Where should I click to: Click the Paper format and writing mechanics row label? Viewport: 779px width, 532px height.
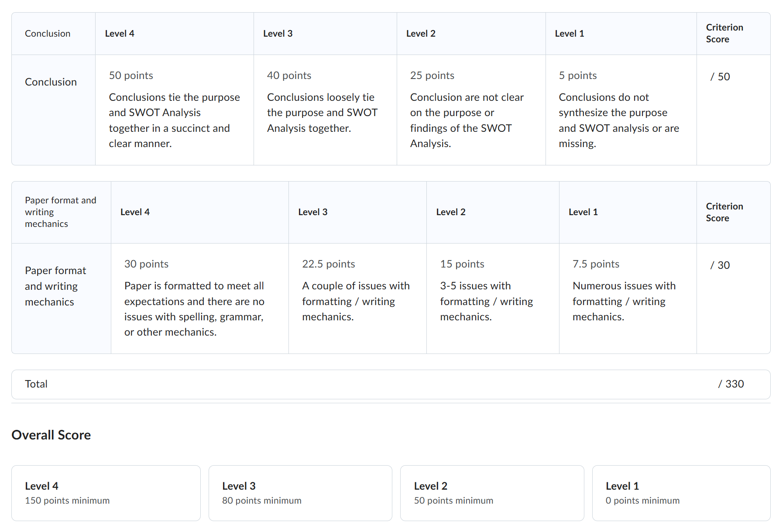55,286
